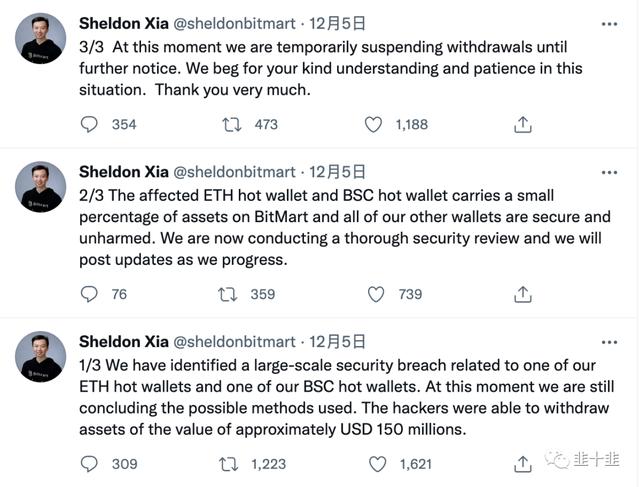Reply to the 2/3 hot wallet tweet

tap(89, 294)
